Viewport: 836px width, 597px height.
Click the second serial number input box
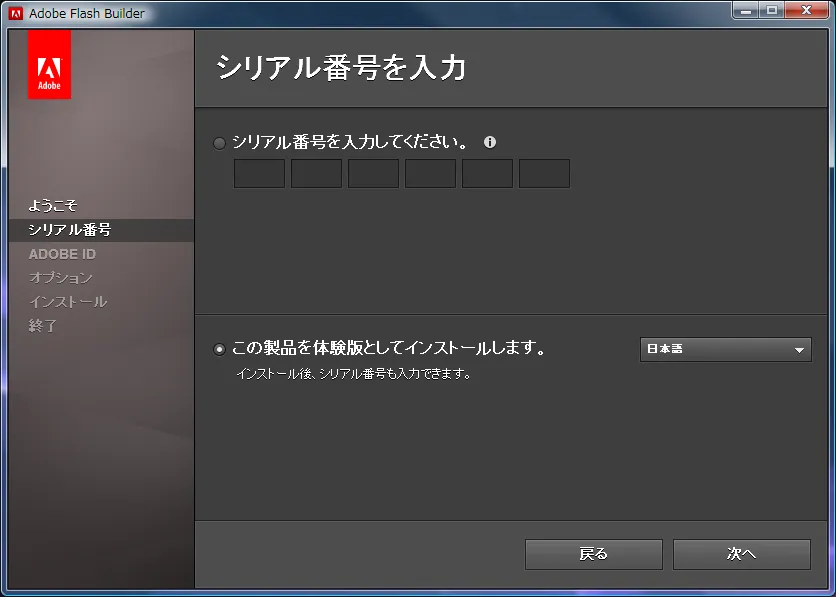pyautogui.click(x=316, y=173)
